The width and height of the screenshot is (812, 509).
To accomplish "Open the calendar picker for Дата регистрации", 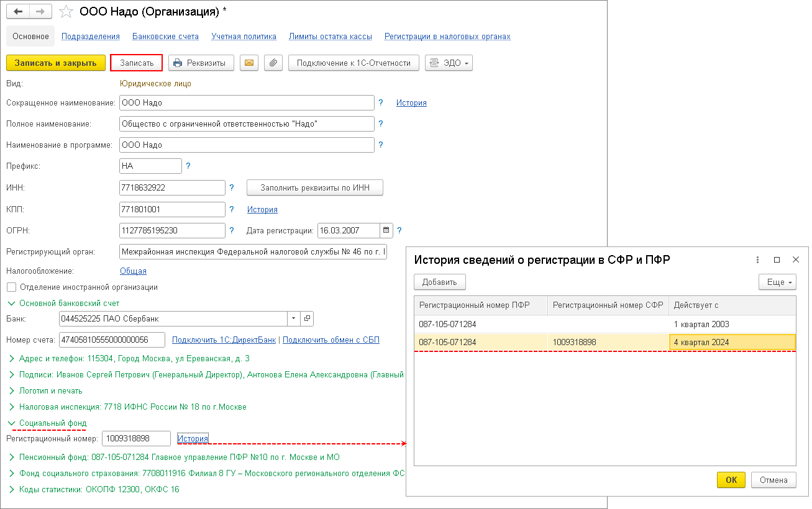I will 386,230.
